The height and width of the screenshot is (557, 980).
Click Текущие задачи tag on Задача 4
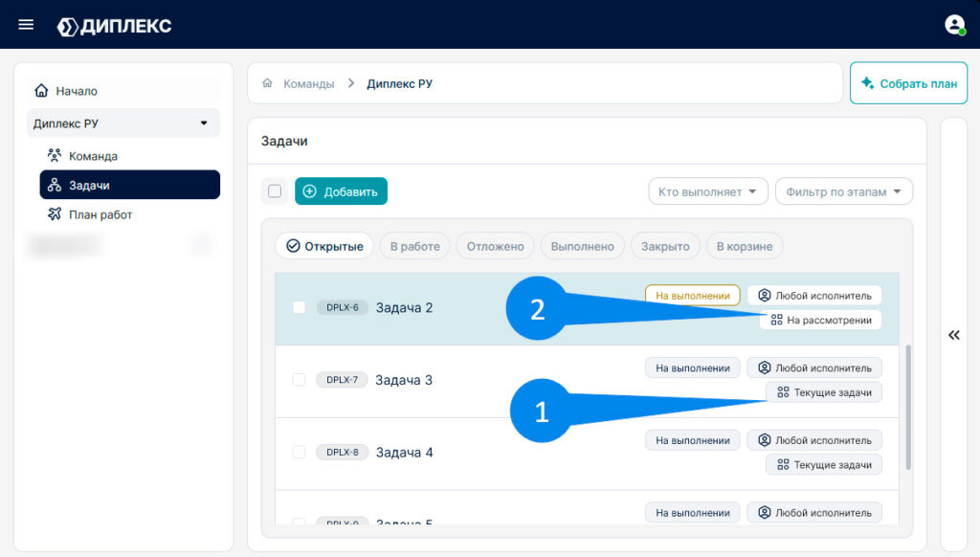click(823, 464)
